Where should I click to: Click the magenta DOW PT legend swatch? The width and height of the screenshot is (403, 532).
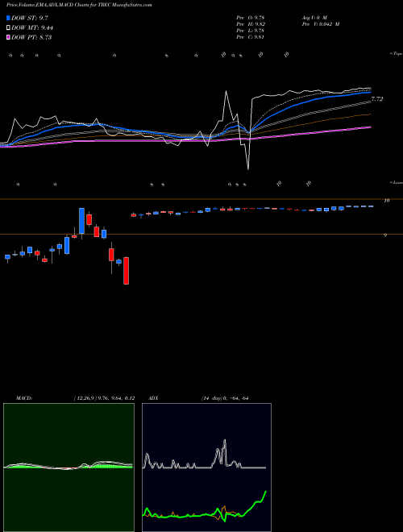point(9,37)
